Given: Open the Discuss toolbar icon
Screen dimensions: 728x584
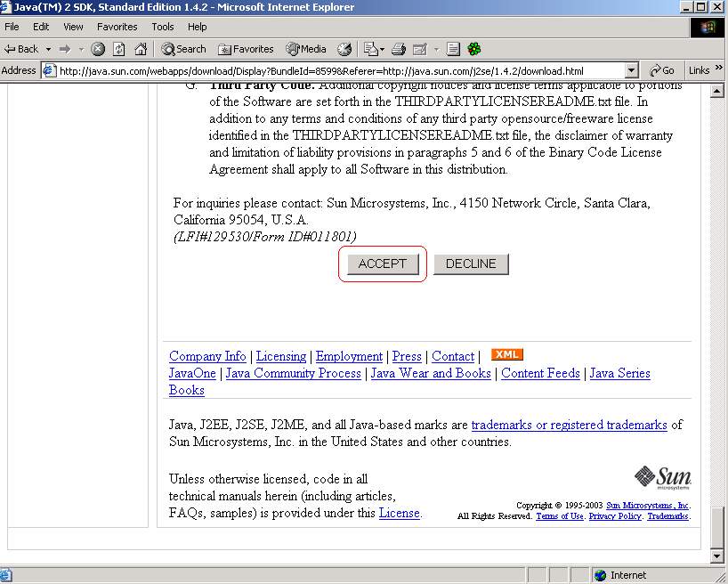Looking at the screenshot, I should point(453,49).
